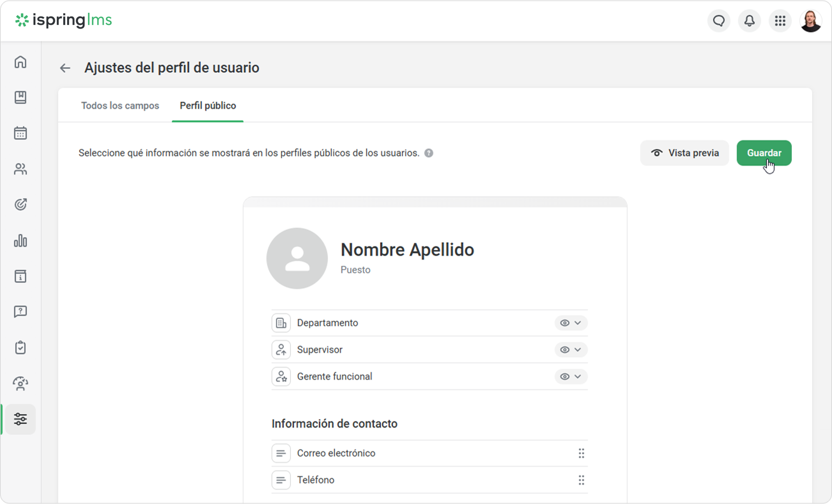Click the notifications bell icon
Viewport: 832px width, 504px height.
tap(749, 21)
